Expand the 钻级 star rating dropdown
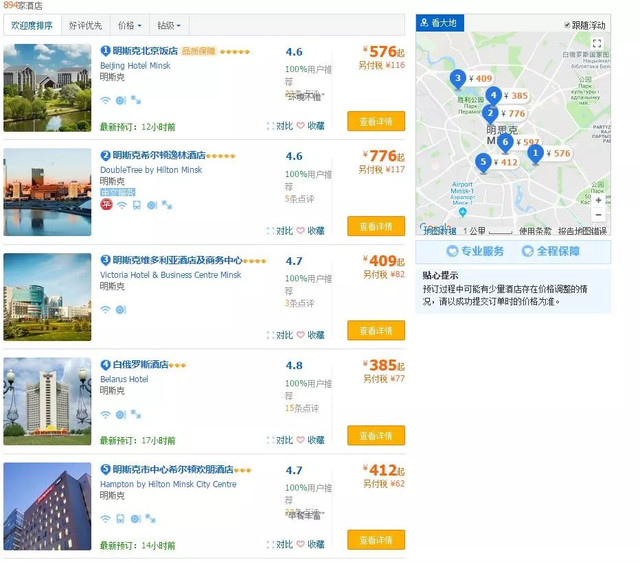Image resolution: width=640 pixels, height=562 pixels. pos(169,26)
